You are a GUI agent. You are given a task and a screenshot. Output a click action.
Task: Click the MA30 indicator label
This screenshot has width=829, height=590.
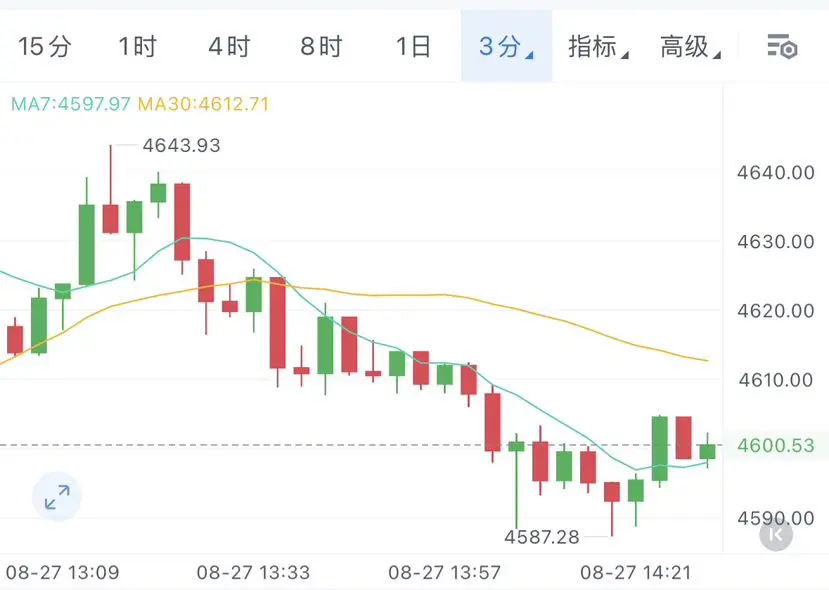point(204,104)
